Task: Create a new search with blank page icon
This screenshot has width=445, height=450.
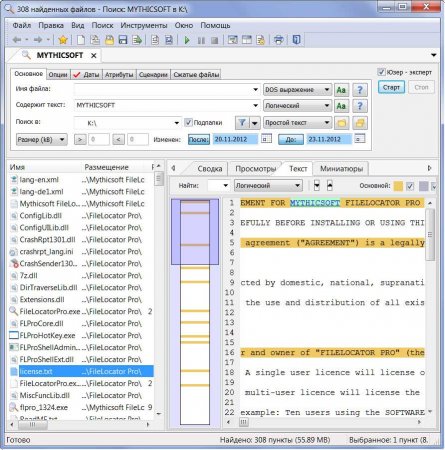Action: [x=81, y=40]
